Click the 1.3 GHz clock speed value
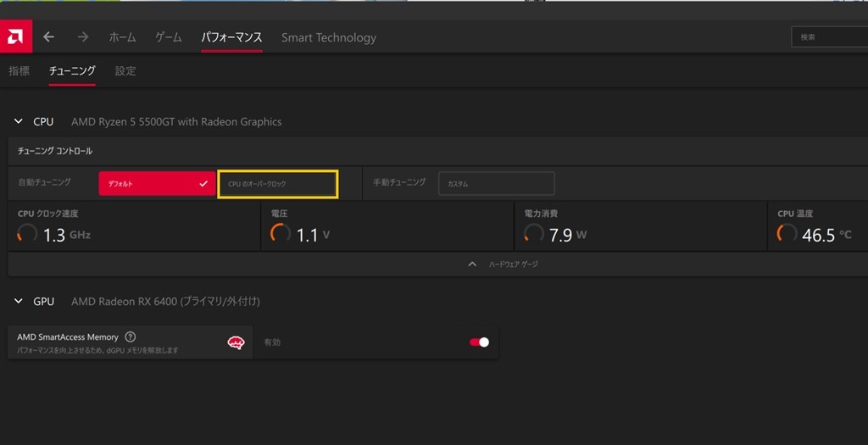This screenshot has height=445, width=868. pyautogui.click(x=67, y=236)
